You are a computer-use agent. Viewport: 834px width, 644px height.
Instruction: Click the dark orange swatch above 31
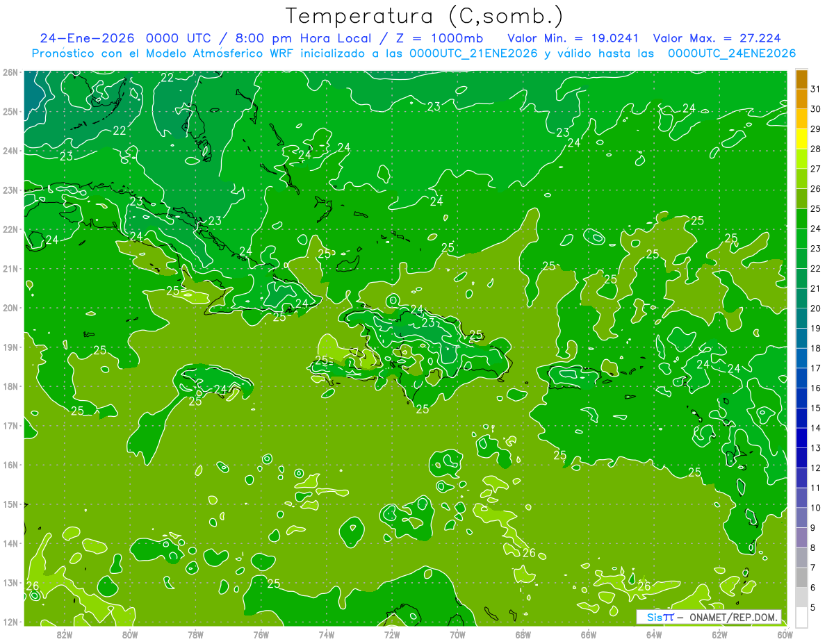tap(802, 79)
